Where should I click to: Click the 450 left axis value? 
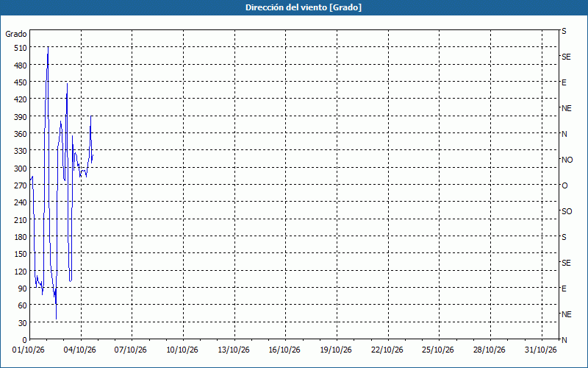click(21, 82)
